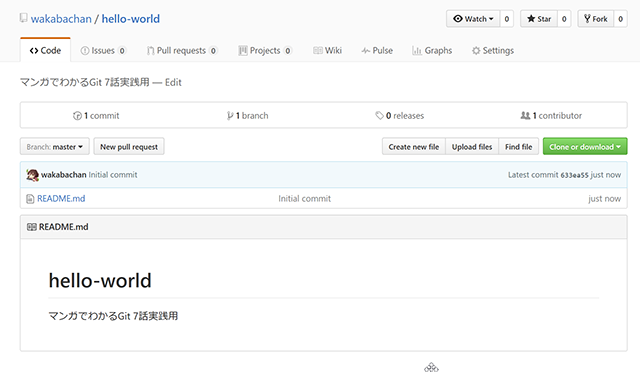Screen dimensions: 640x372
Task: Click the Upload files button
Action: click(x=472, y=147)
